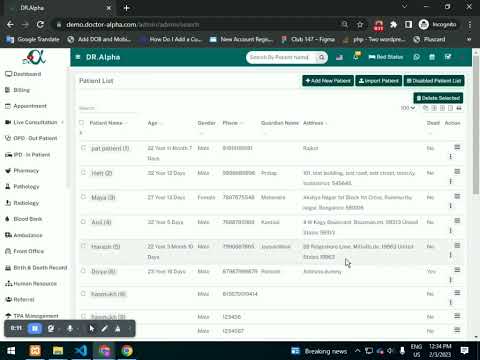Click the Pathology flask icon
480x360 pixels.
(x=8, y=187)
